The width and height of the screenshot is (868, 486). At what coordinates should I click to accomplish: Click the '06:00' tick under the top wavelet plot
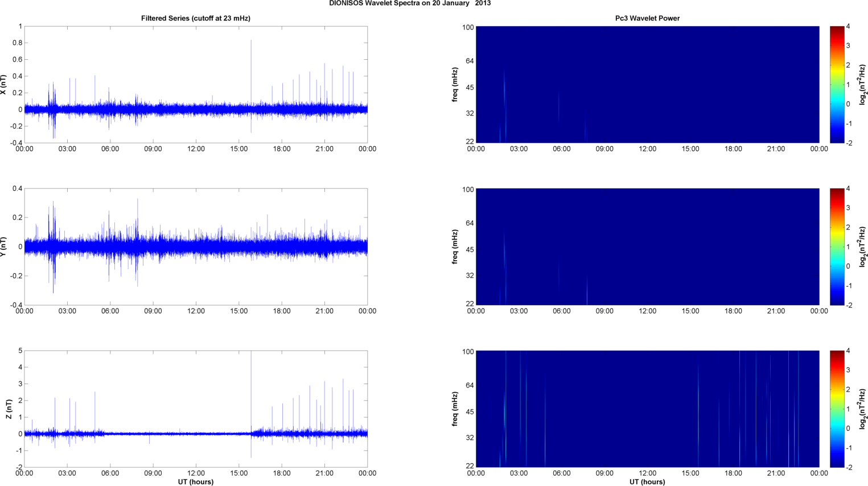[562, 149]
